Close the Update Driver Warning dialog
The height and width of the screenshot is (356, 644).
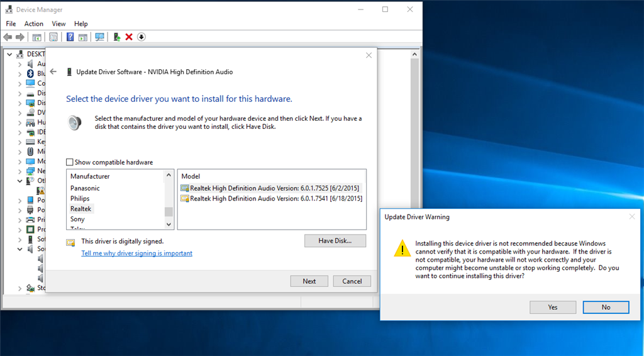(x=632, y=216)
